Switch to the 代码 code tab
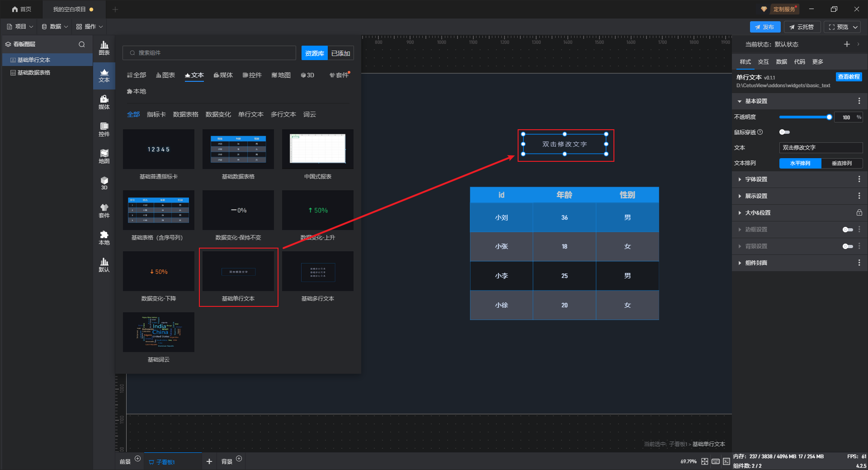The height and width of the screenshot is (470, 868). point(799,62)
